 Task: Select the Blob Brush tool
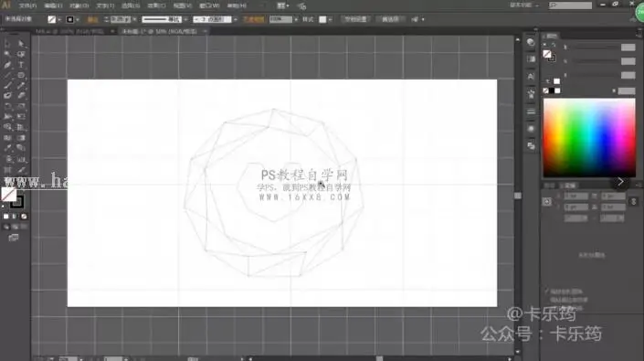tap(7, 96)
